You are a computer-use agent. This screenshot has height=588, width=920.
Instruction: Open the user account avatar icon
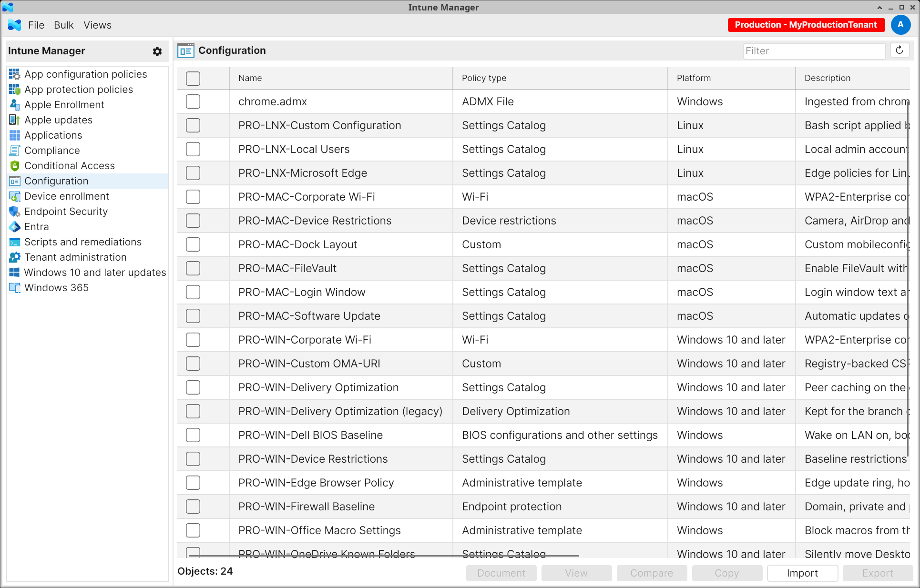[900, 25]
